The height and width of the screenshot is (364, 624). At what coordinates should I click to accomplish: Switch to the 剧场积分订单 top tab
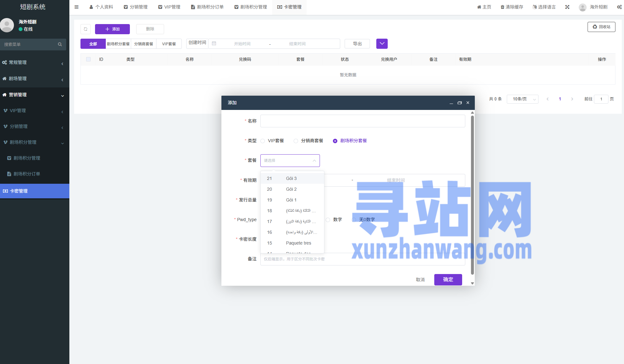pyautogui.click(x=207, y=7)
